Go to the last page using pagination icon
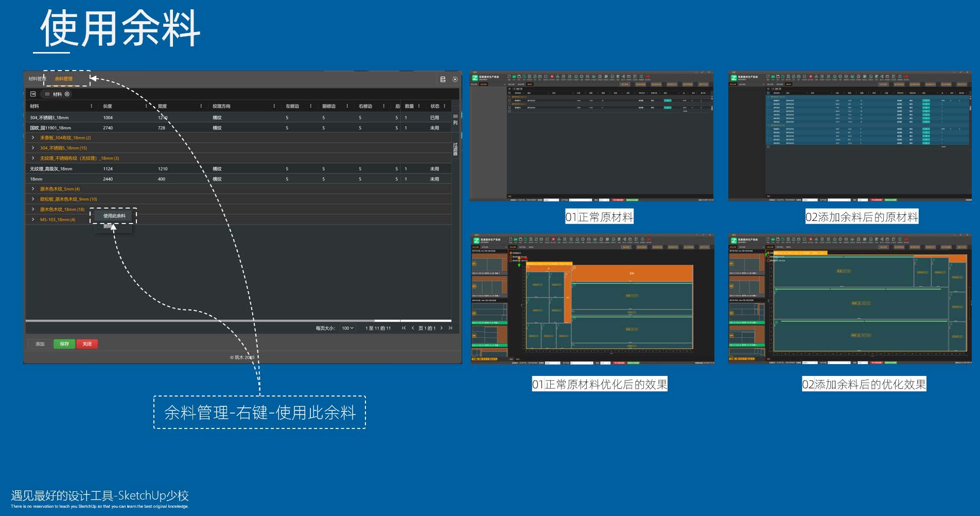This screenshot has width=980, height=516. coord(450,328)
